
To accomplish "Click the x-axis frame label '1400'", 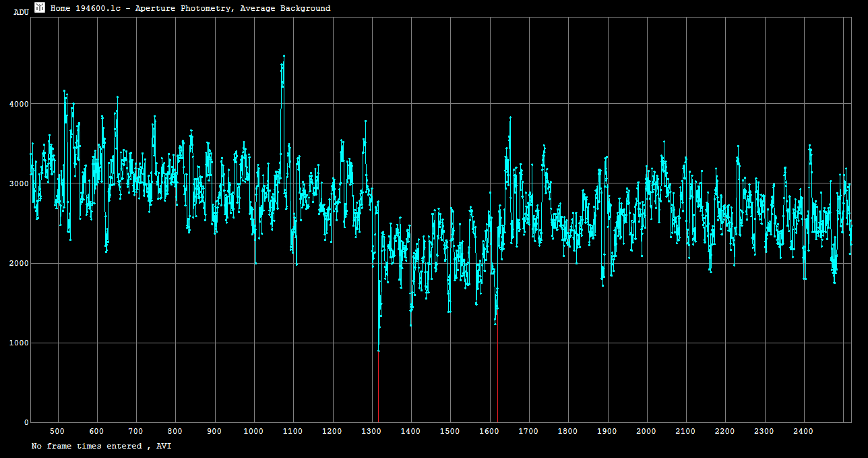I will pos(411,431).
